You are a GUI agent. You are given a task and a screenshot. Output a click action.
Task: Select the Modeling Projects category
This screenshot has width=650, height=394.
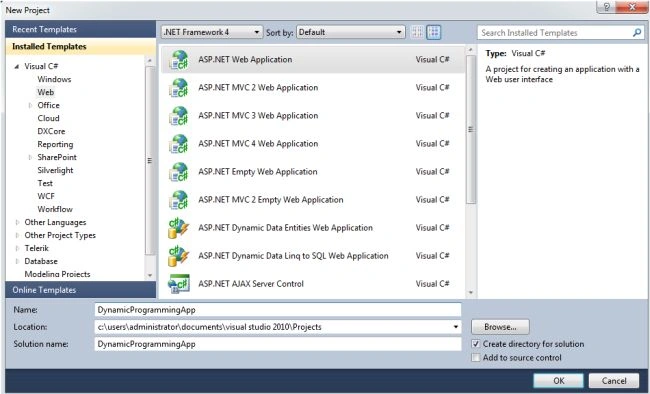(x=57, y=274)
